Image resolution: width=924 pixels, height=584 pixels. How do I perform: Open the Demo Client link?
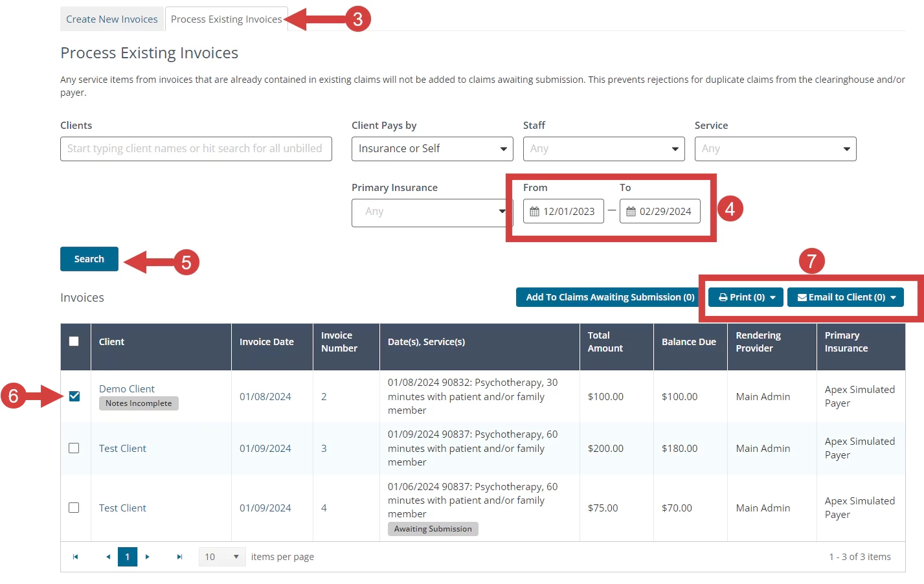tap(127, 388)
